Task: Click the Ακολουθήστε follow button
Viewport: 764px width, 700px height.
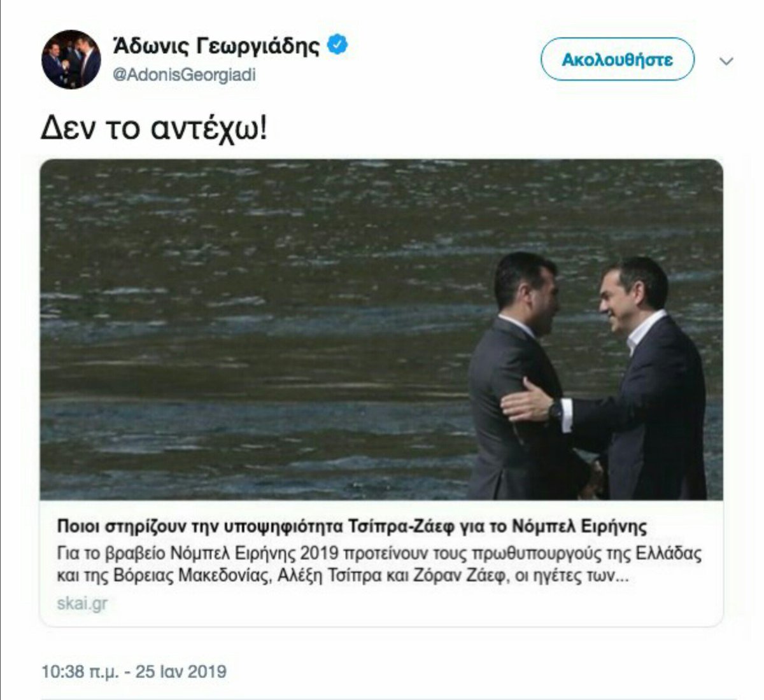Action: pos(617,59)
